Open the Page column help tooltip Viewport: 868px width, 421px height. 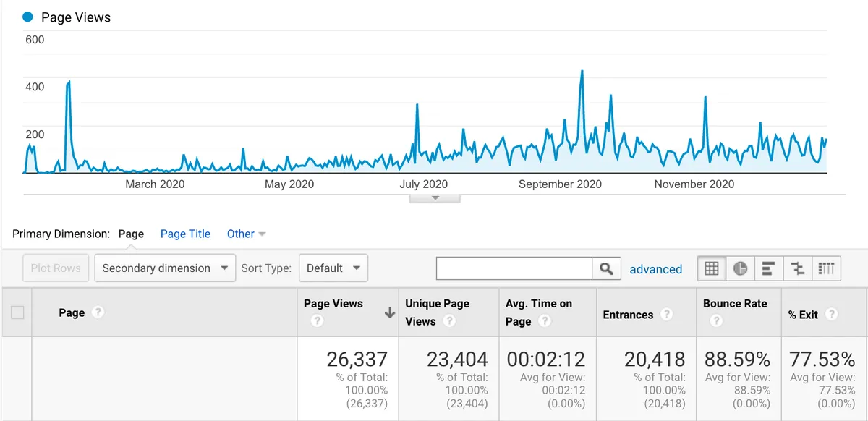pyautogui.click(x=97, y=312)
